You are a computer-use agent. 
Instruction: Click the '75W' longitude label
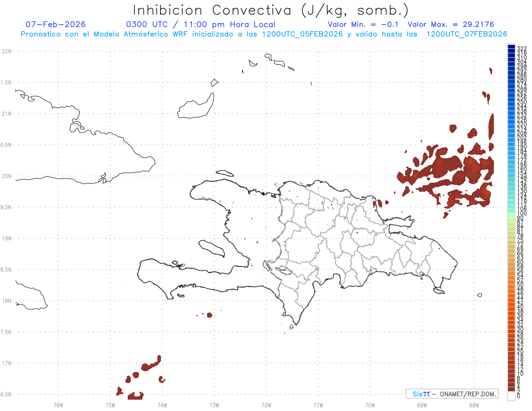point(110,405)
